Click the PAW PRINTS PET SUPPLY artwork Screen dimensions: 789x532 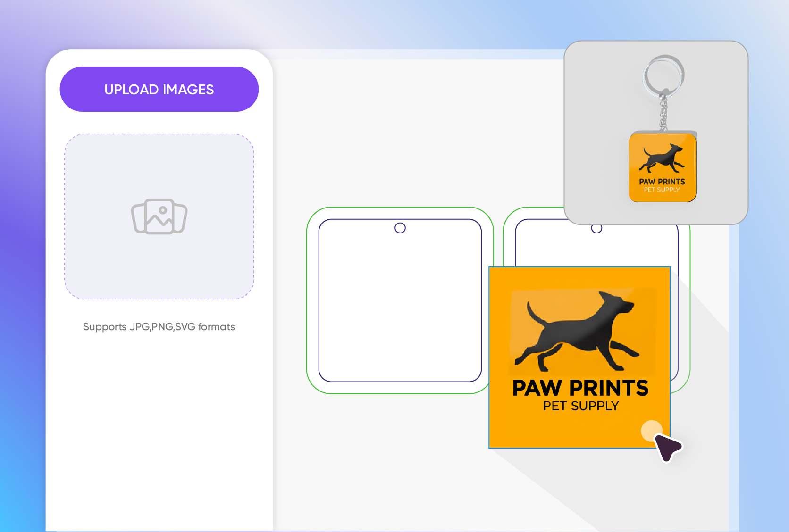coord(579,396)
